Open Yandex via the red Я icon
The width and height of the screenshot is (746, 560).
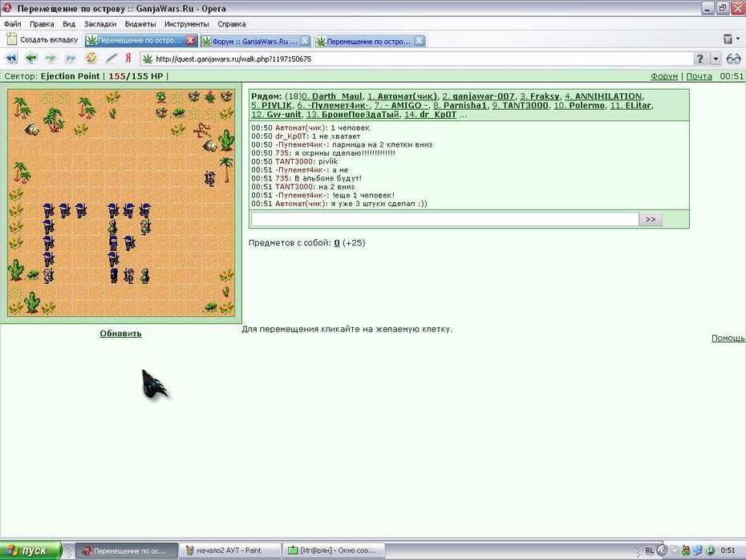[x=128, y=58]
